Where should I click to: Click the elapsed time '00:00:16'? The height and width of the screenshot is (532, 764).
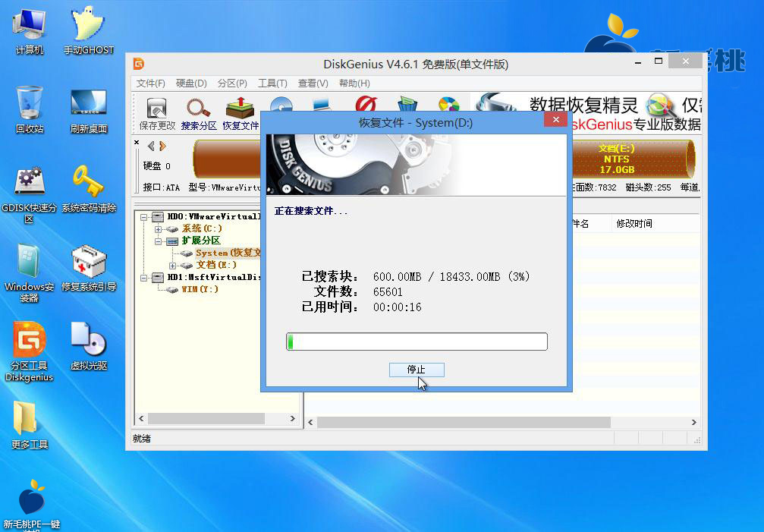[x=397, y=307]
